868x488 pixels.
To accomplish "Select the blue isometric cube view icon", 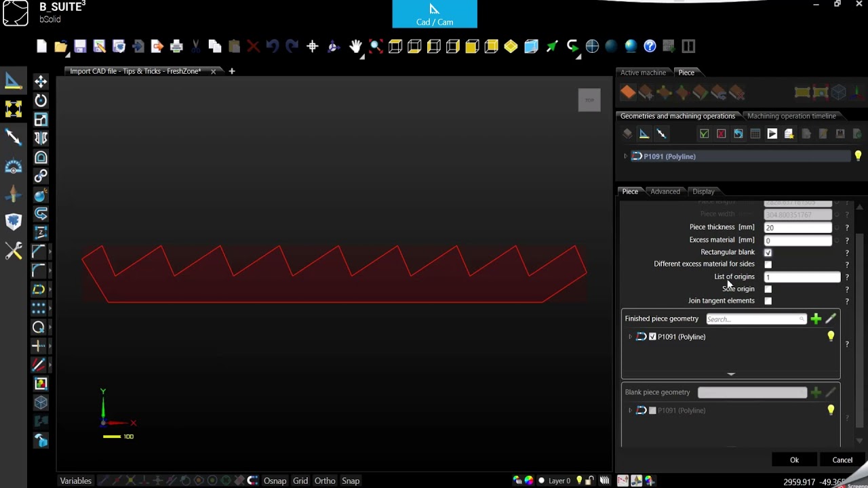I will coord(531,46).
